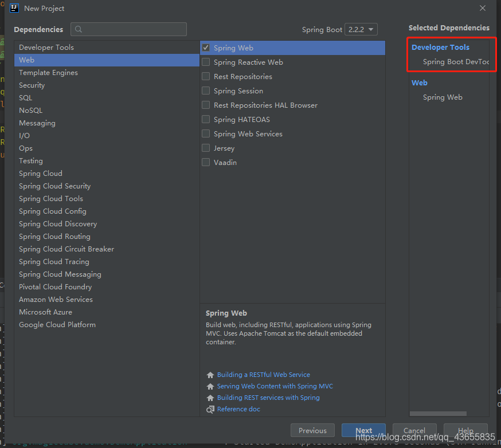The width and height of the screenshot is (501, 448).
Task: Click Next to continue
Action: point(363,430)
